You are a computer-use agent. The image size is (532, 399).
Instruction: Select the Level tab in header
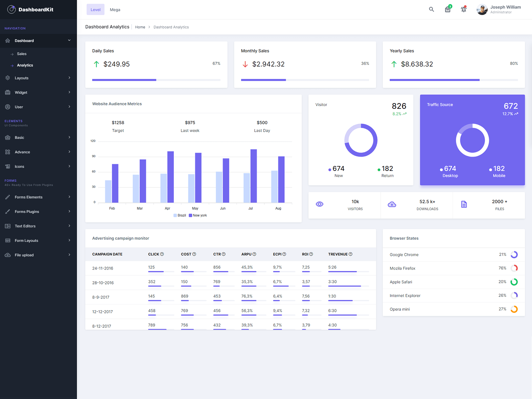(x=95, y=10)
